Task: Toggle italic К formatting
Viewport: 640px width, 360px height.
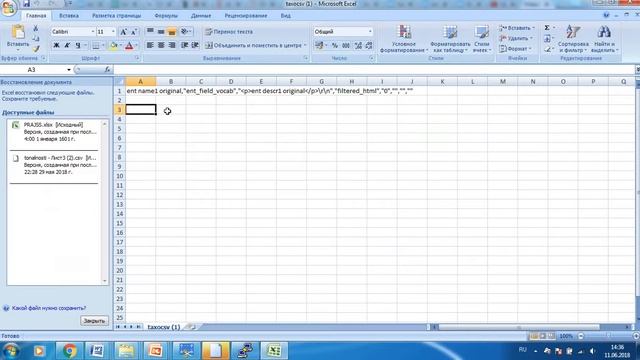Action: [x=67, y=45]
